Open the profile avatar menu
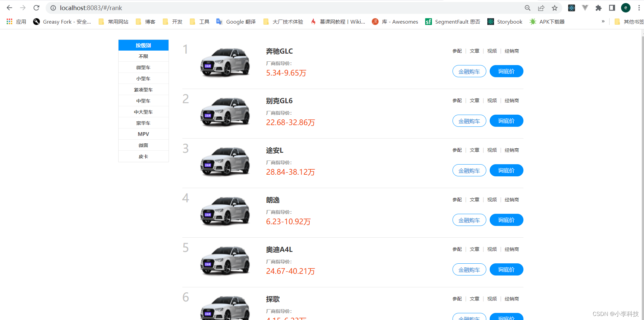The image size is (644, 320). [626, 8]
